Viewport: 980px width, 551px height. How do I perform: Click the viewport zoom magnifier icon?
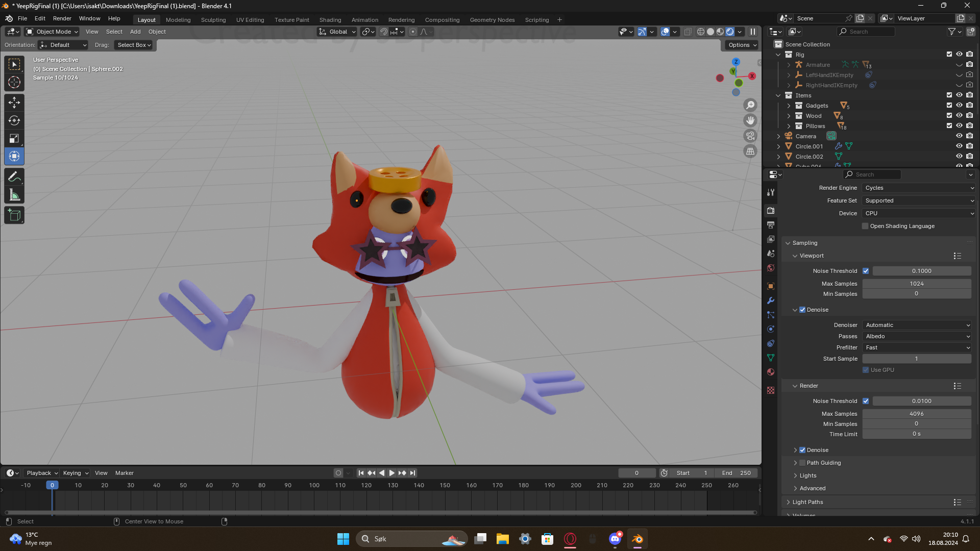point(750,105)
